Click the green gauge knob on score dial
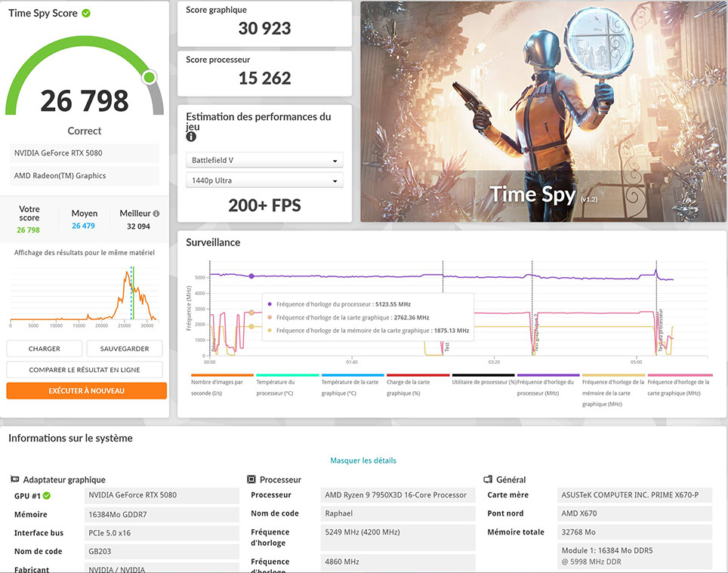This screenshot has width=728, height=573. click(x=150, y=77)
